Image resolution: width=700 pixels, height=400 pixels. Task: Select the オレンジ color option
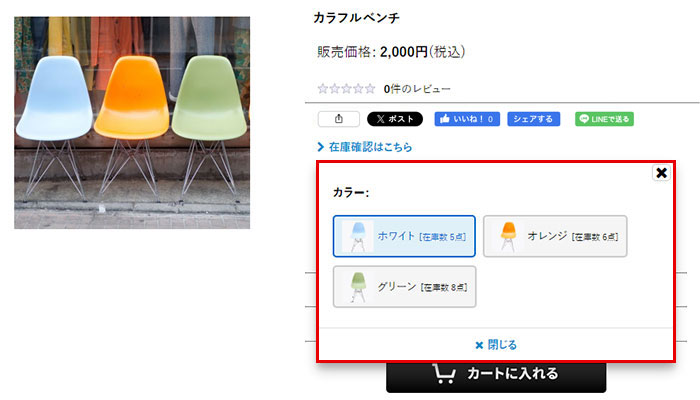point(555,236)
